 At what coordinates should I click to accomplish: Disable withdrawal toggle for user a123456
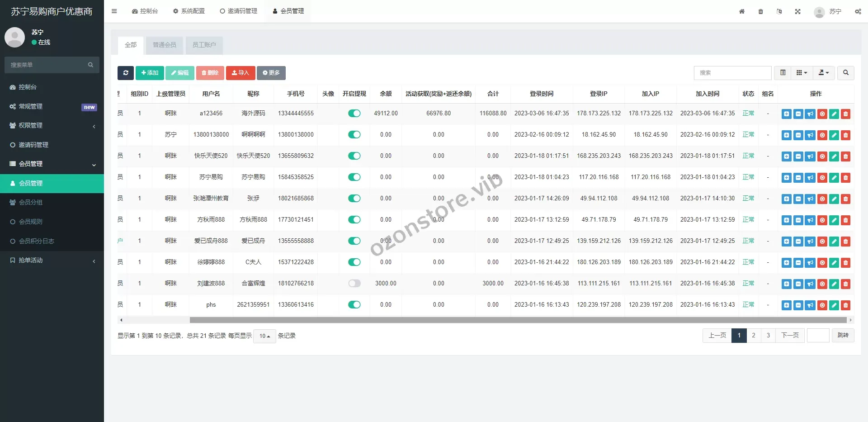click(354, 114)
